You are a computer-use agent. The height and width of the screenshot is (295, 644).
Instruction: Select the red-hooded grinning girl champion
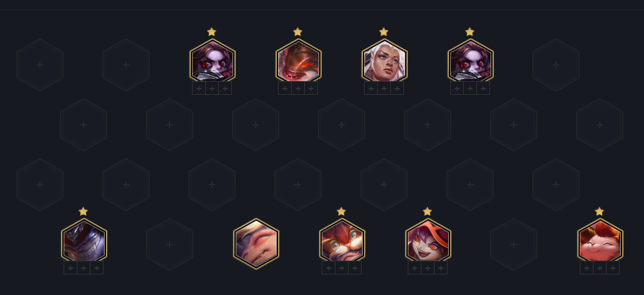428,240
